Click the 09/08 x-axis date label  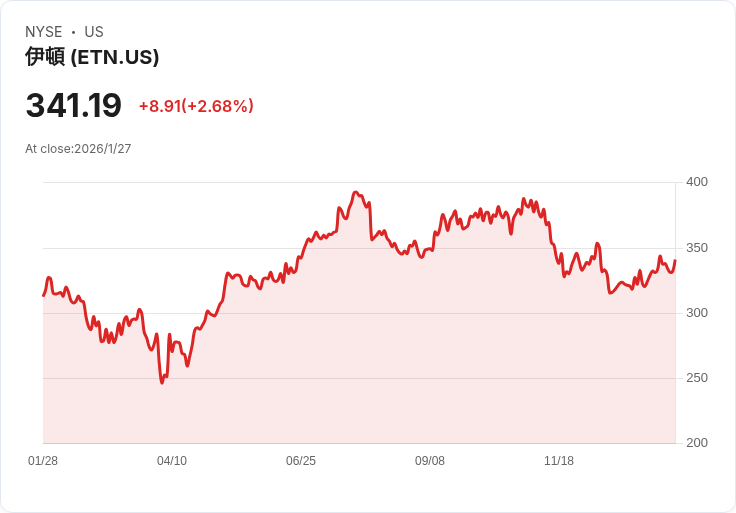pyautogui.click(x=430, y=461)
